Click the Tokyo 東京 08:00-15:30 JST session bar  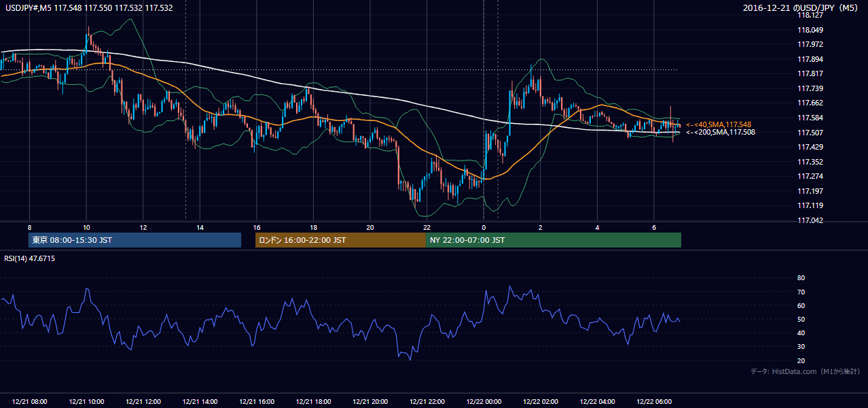134,240
